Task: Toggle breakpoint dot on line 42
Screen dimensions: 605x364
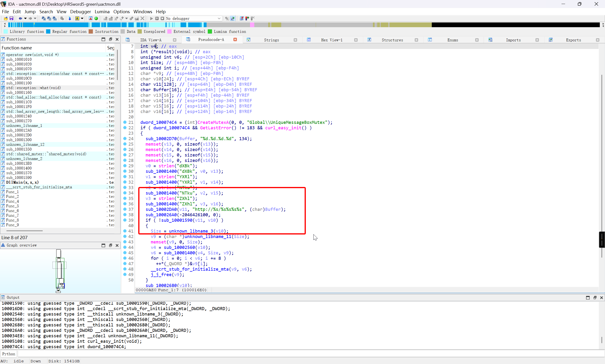Action: tap(125, 236)
